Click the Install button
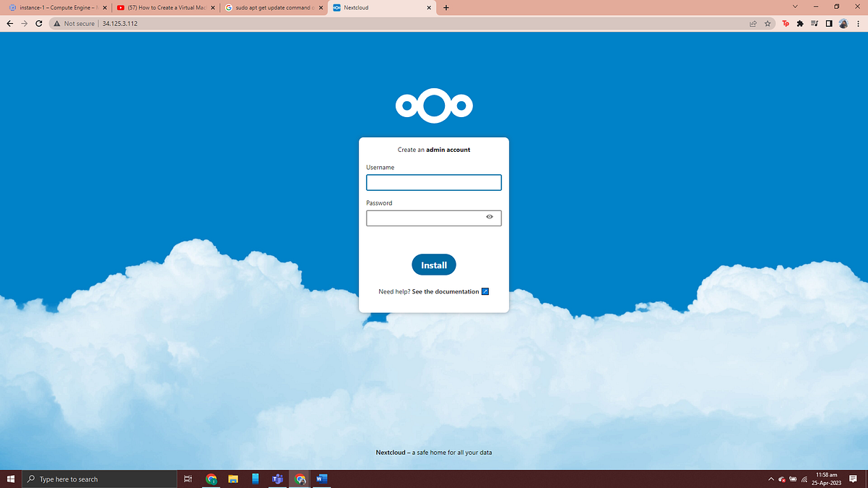This screenshot has height=488, width=868. pyautogui.click(x=433, y=265)
